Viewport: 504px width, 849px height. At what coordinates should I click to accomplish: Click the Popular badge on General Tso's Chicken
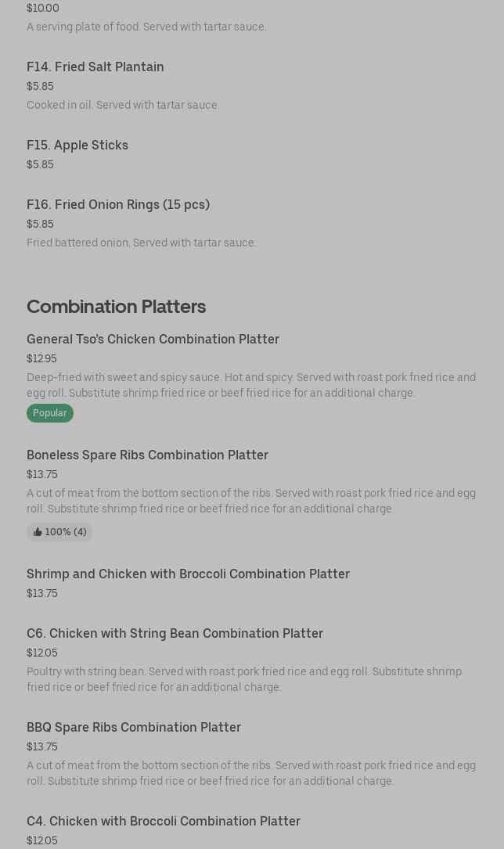(x=50, y=413)
